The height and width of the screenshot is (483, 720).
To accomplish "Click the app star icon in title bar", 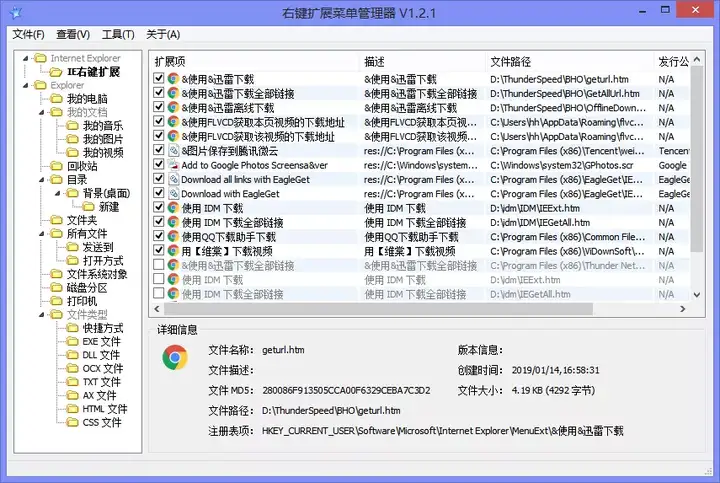I will click(x=16, y=12).
